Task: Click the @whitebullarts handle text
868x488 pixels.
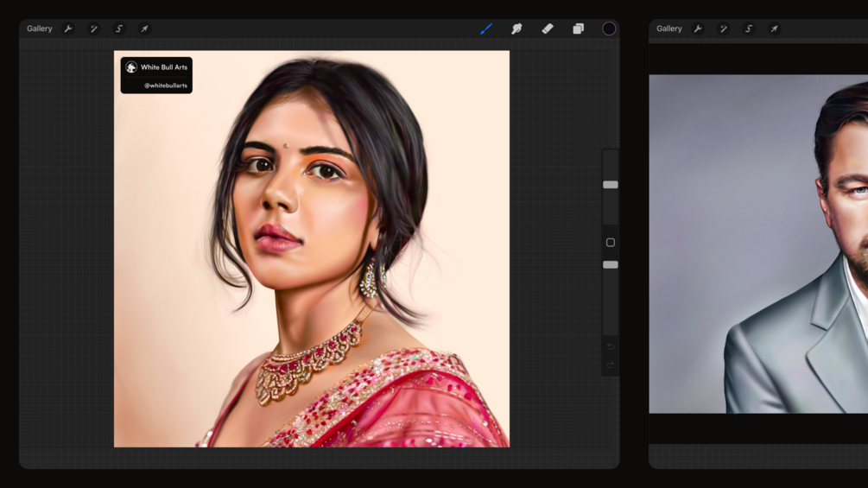Action: 166,86
